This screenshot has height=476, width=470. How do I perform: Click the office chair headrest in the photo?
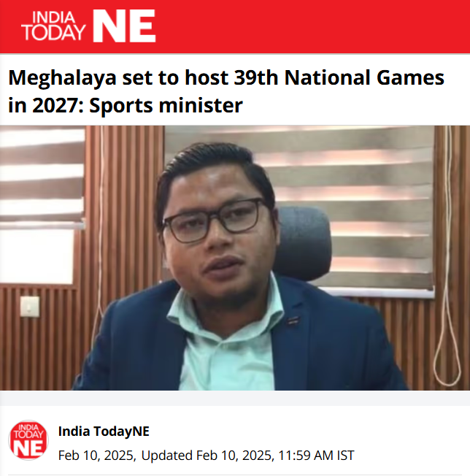pos(304,243)
